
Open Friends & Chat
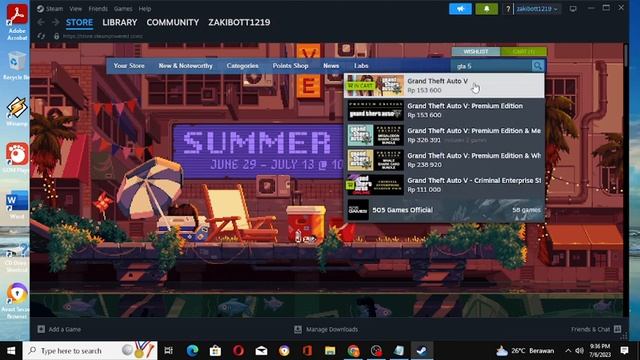[596, 329]
